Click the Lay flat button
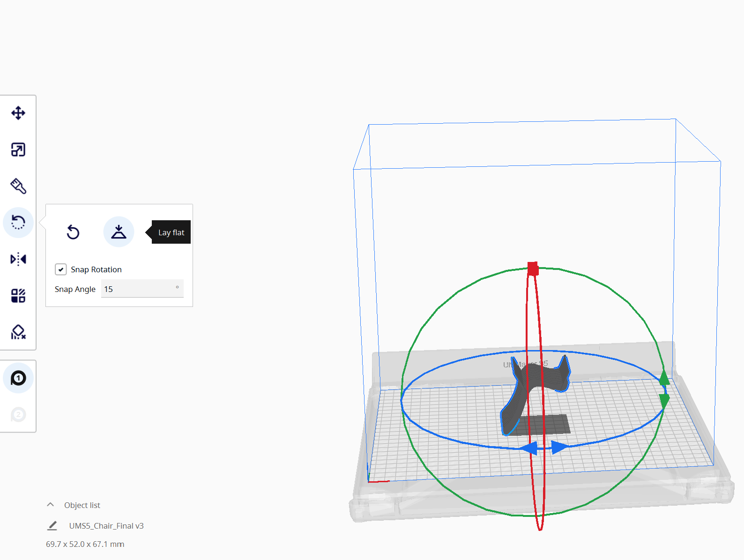Screen dimensions: 744x560 (119, 232)
